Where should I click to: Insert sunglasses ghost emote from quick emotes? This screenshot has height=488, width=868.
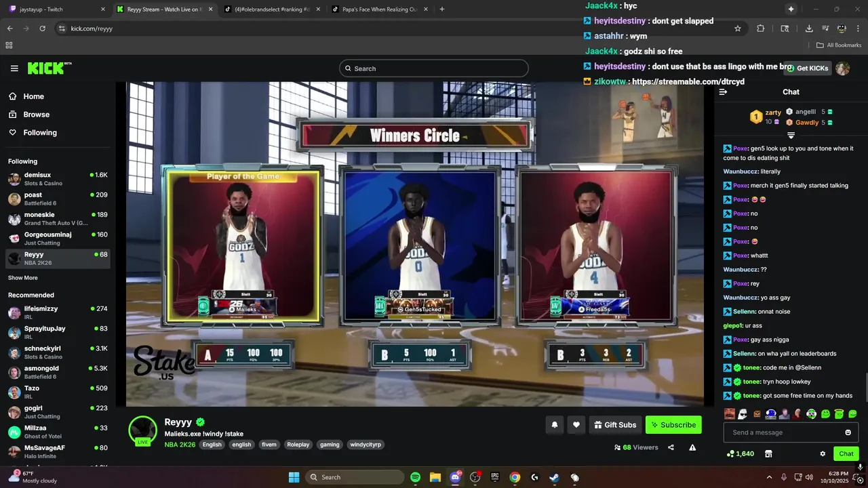coord(743,413)
